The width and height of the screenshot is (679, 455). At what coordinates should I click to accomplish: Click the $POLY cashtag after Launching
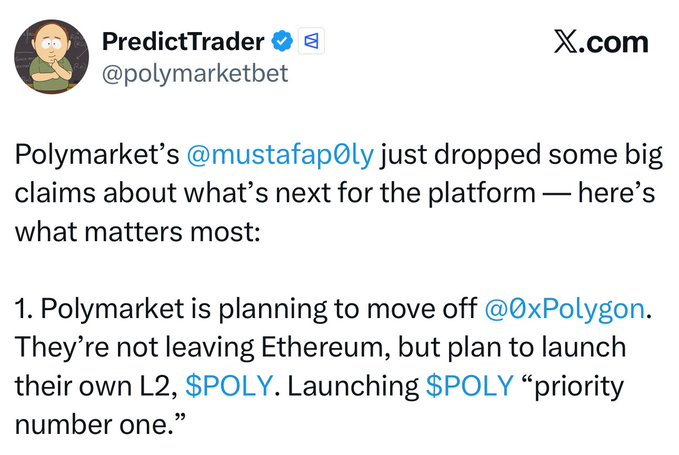pyautogui.click(x=468, y=385)
